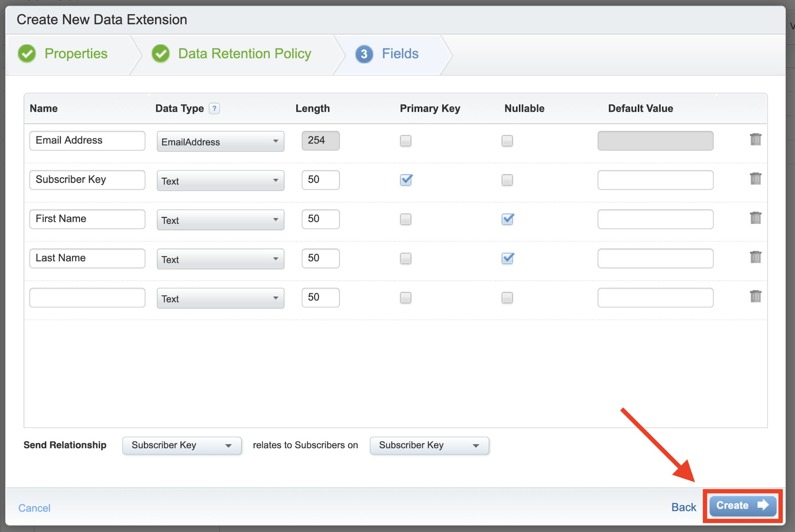Click the blank row's default value field
The width and height of the screenshot is (795, 532).
(655, 298)
